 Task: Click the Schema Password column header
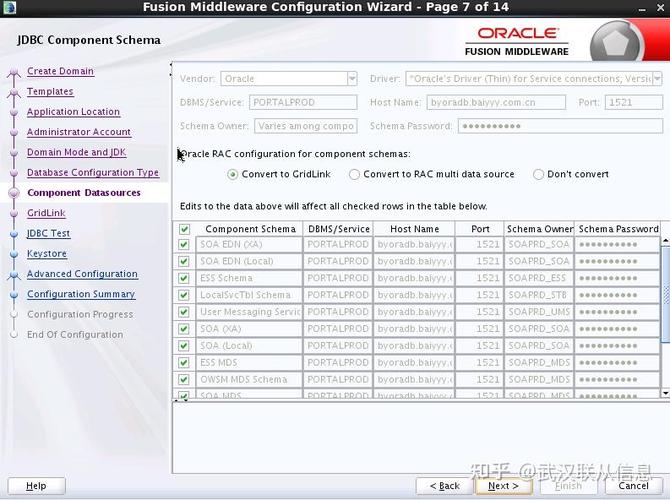pos(618,229)
